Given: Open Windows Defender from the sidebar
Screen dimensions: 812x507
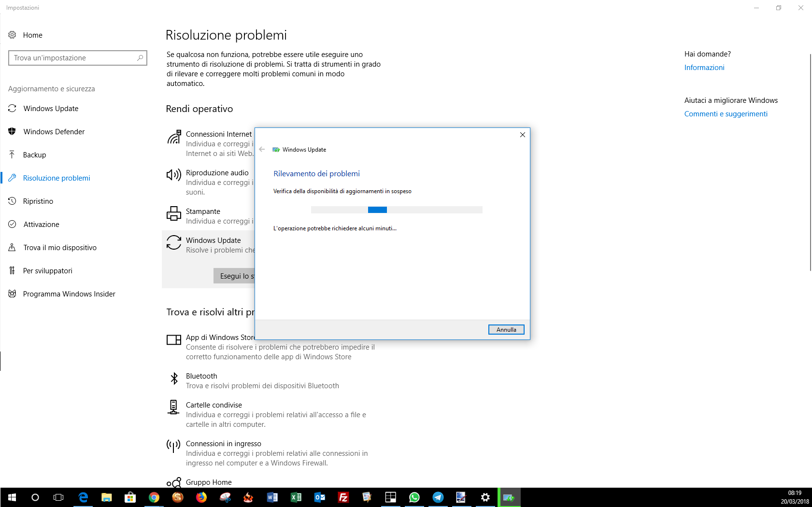Looking at the screenshot, I should pyautogui.click(x=54, y=132).
